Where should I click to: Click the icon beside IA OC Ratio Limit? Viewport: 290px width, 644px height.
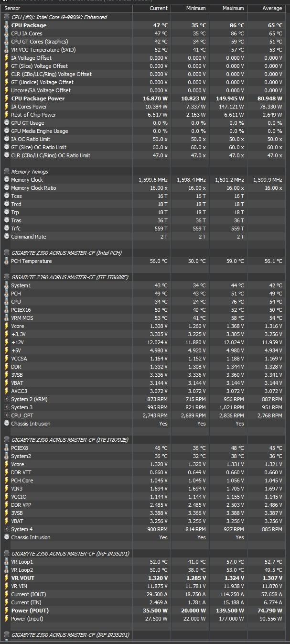tap(6, 139)
